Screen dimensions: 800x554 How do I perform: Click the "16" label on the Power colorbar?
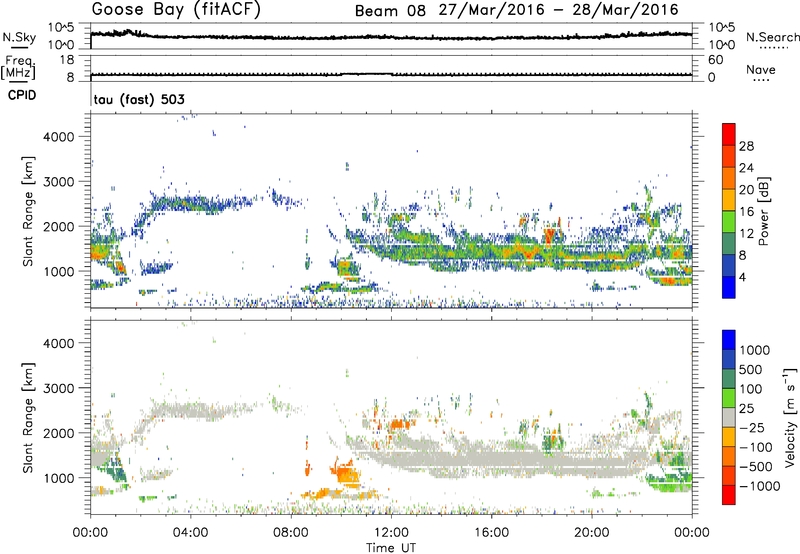(746, 212)
